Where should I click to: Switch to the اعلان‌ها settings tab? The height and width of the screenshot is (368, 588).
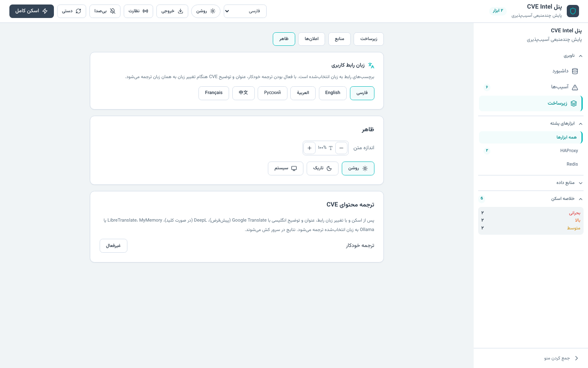[x=312, y=39]
